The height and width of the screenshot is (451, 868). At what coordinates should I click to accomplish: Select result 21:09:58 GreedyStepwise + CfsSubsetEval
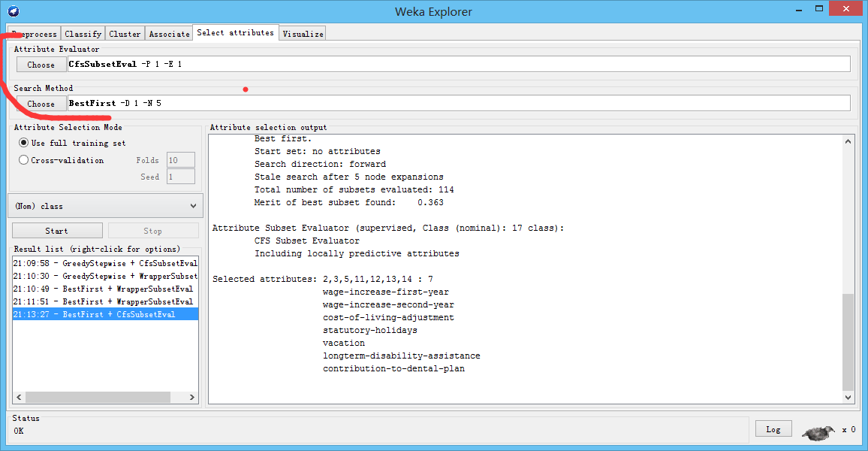click(x=105, y=263)
